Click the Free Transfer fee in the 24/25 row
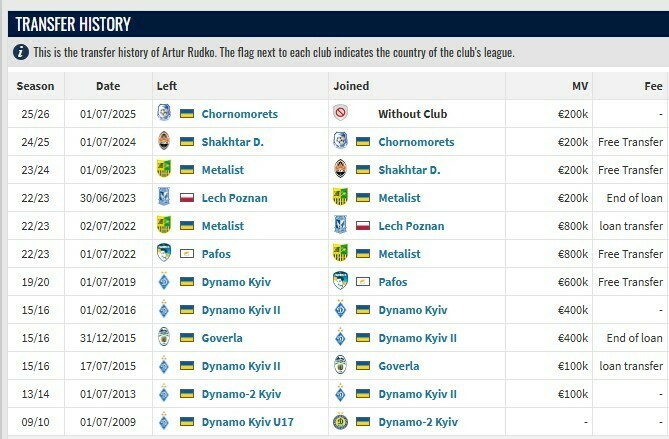Screen dimensions: 669x439 (630, 142)
